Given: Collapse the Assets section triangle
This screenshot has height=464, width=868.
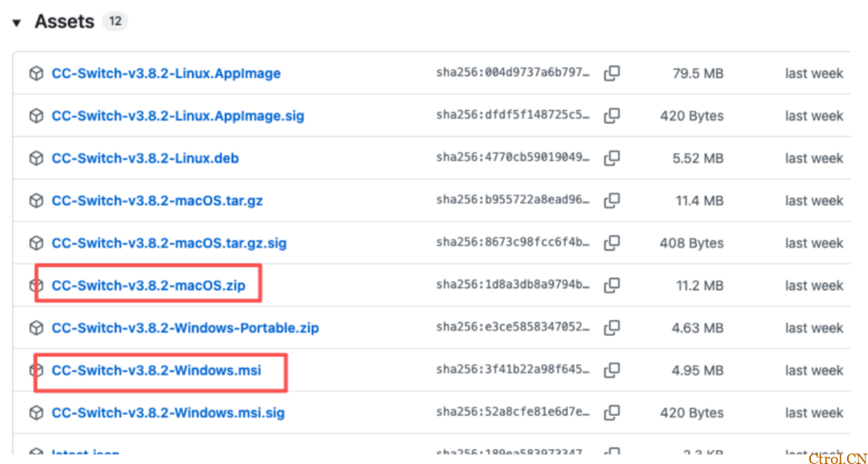Looking at the screenshot, I should [x=17, y=23].
